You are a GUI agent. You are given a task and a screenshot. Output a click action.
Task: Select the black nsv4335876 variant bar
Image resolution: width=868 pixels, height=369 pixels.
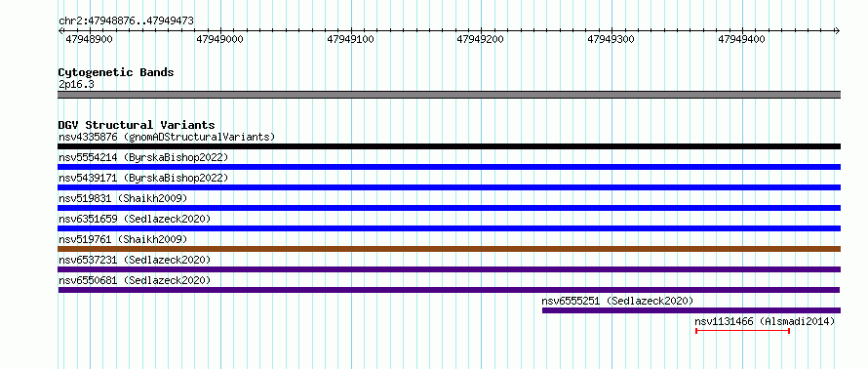449,146
